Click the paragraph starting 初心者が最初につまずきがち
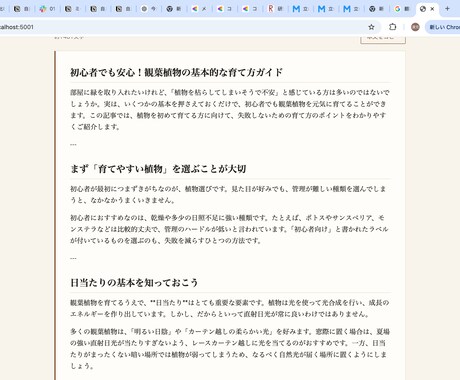 (x=229, y=194)
